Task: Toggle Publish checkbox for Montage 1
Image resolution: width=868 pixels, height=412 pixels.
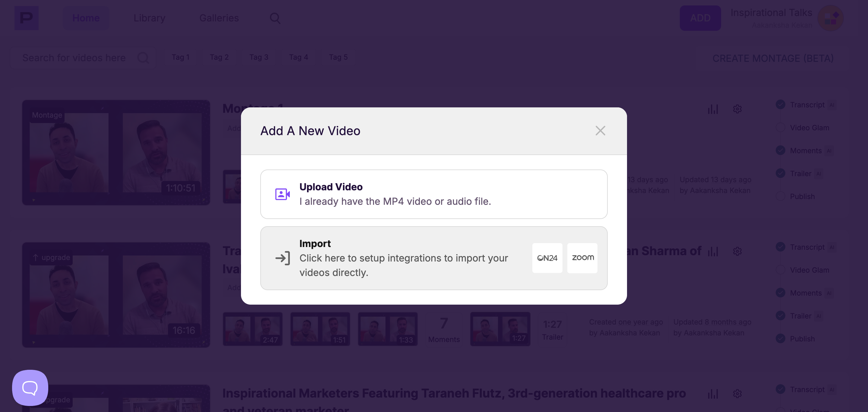Action: pos(781,196)
